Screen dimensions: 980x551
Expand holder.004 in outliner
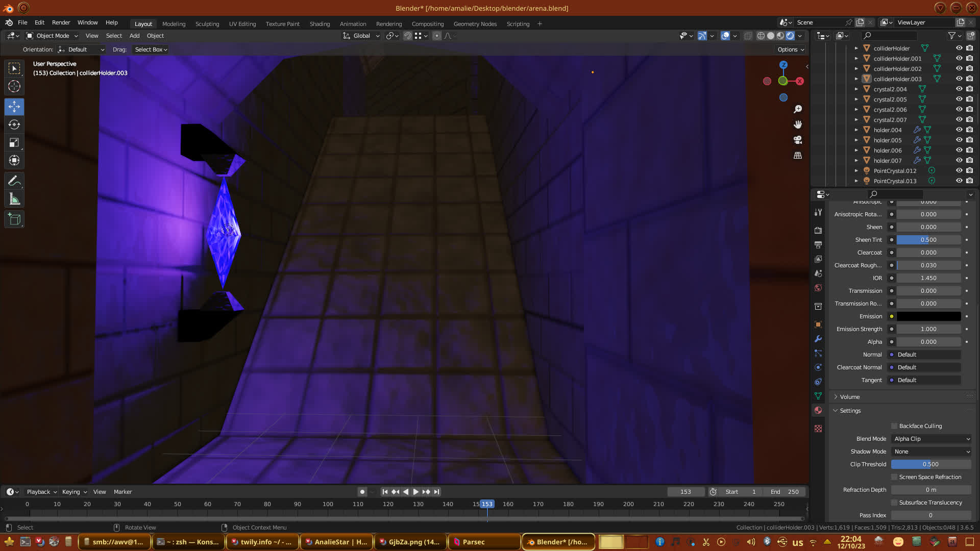[x=856, y=130]
